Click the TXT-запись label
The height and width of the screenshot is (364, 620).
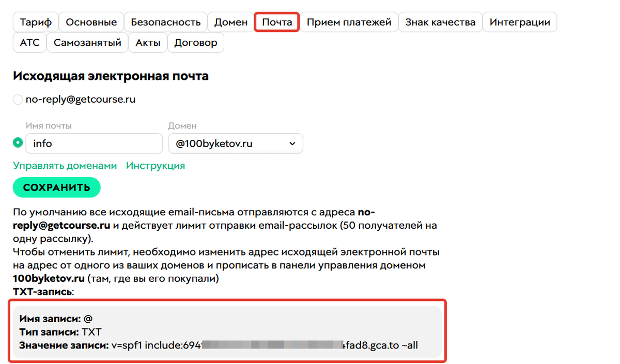point(43,292)
